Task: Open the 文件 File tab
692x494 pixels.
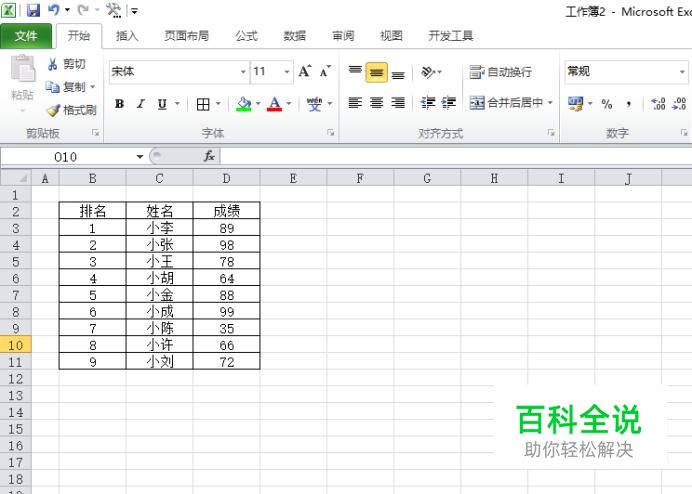Action: [26, 36]
